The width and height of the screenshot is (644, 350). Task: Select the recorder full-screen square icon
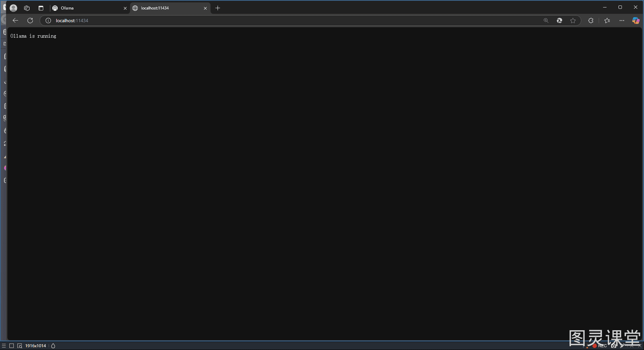pyautogui.click(x=12, y=346)
